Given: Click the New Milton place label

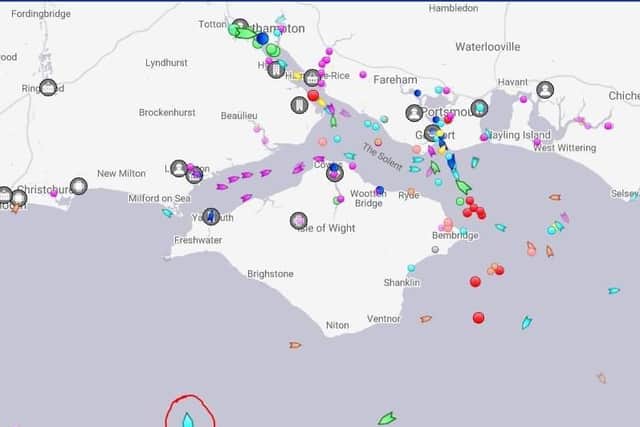Looking at the screenshot, I should point(121,173).
